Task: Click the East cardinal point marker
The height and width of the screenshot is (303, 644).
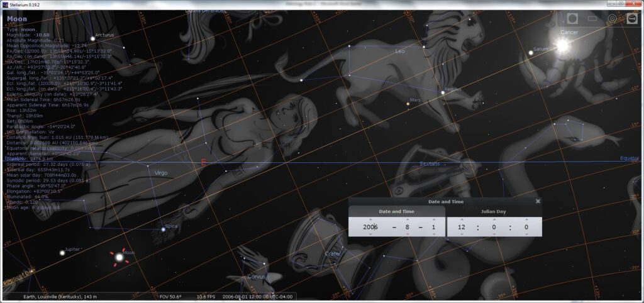Action: pos(203,162)
